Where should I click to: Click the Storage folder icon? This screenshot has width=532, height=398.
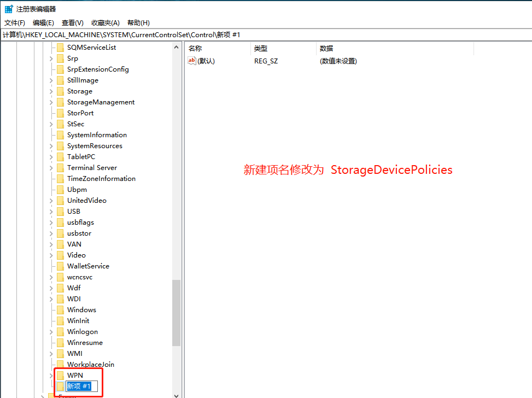(60, 91)
